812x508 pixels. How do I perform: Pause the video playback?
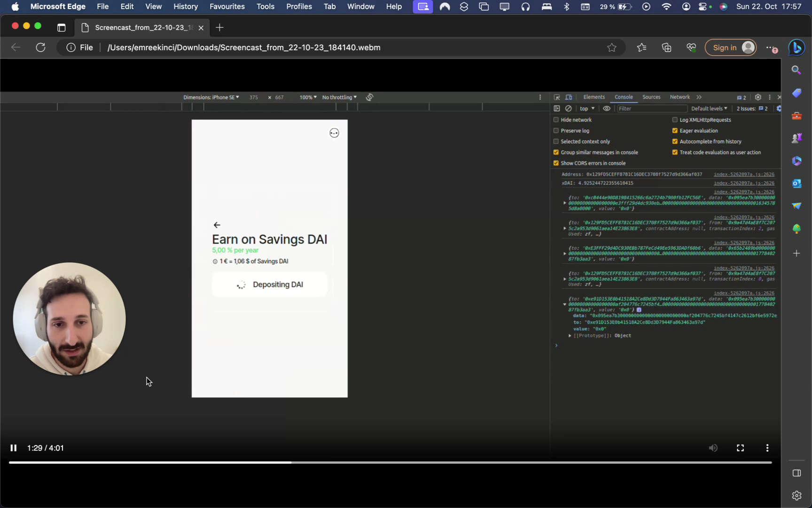(x=14, y=448)
